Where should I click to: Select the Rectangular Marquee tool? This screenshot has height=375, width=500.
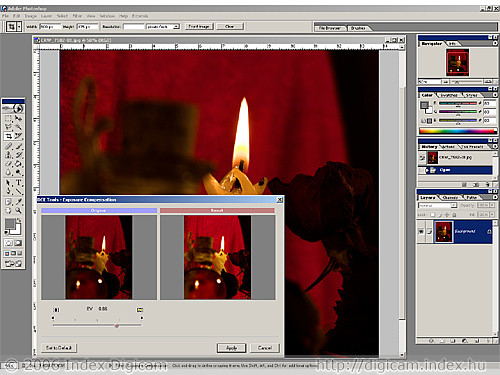(x=8, y=118)
